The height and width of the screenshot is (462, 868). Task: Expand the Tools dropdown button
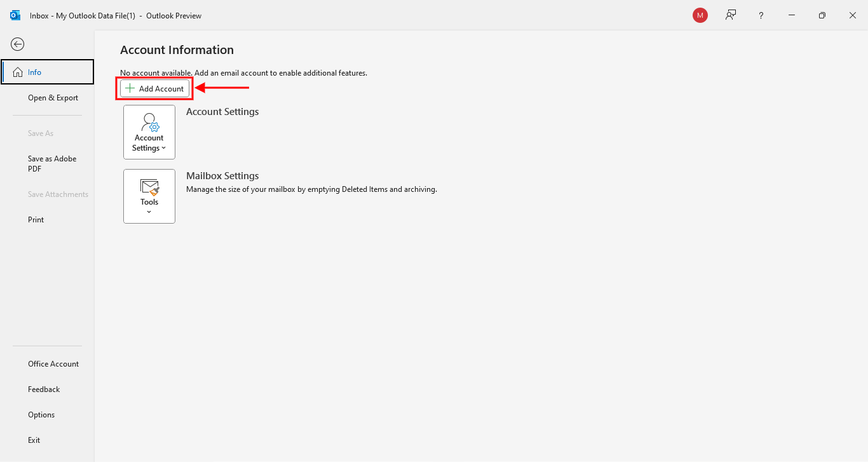149,196
